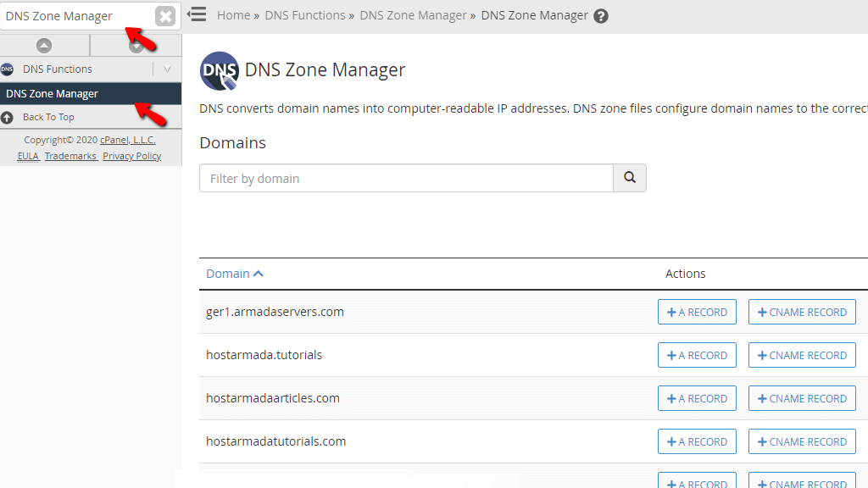
Task: Click the collapse-all up arrow in the sidebar
Action: (44, 46)
